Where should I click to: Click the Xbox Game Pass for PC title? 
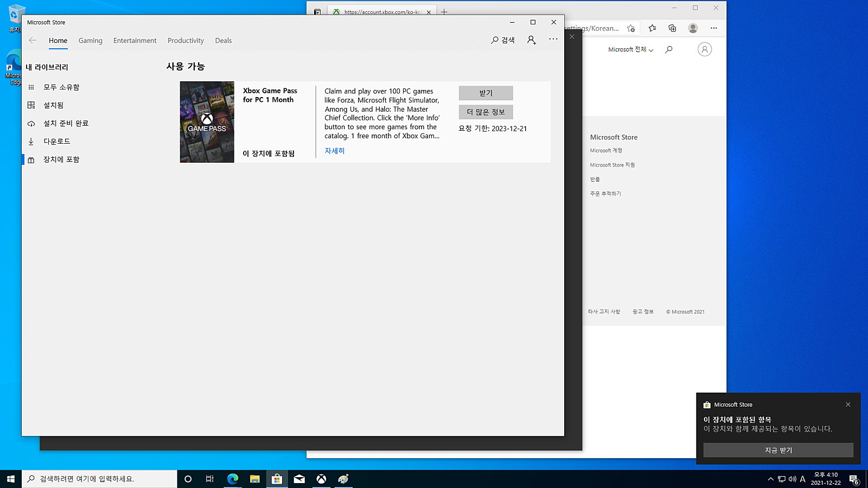coord(270,95)
